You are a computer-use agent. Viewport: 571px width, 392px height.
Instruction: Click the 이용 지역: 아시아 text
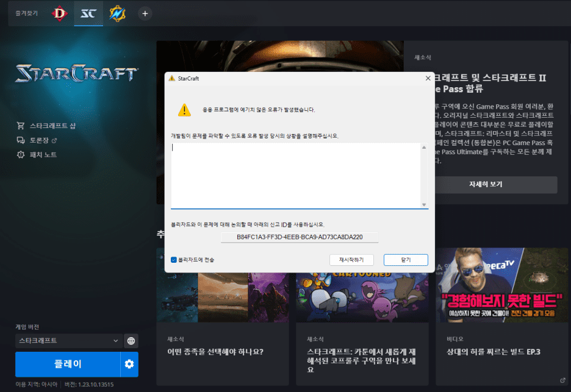coord(37,384)
